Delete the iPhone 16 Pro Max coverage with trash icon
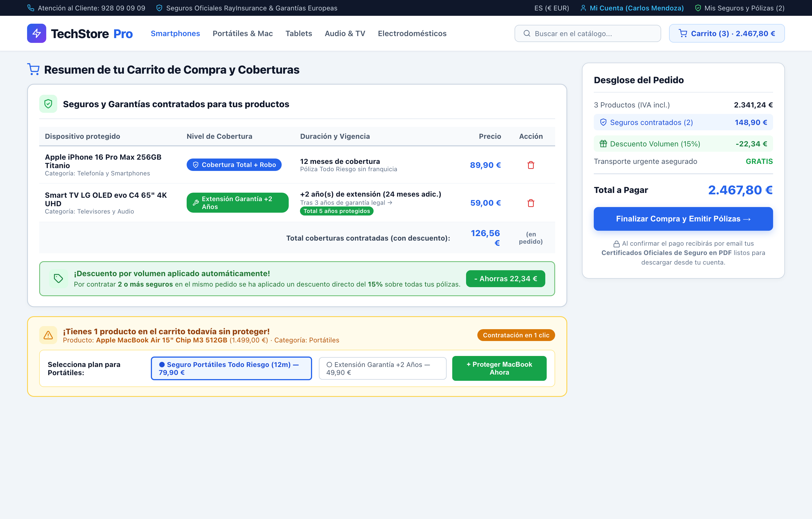This screenshot has width=812, height=519. click(531, 165)
